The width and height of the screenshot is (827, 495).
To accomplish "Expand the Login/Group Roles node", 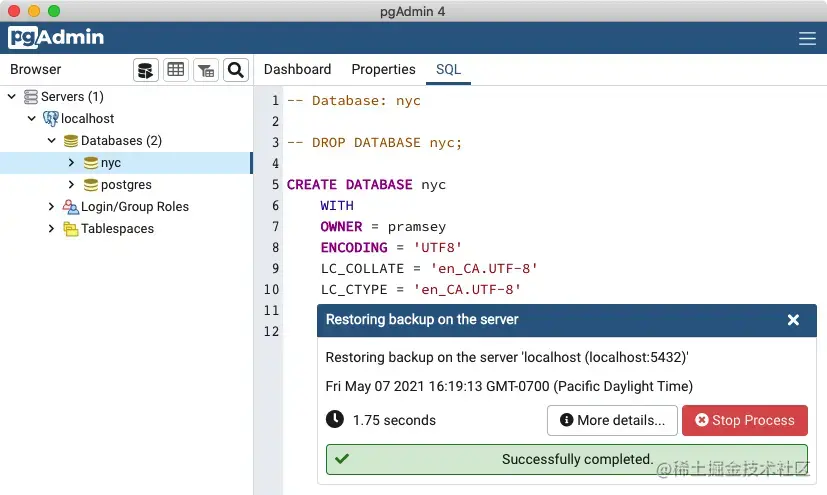I will tap(51, 207).
